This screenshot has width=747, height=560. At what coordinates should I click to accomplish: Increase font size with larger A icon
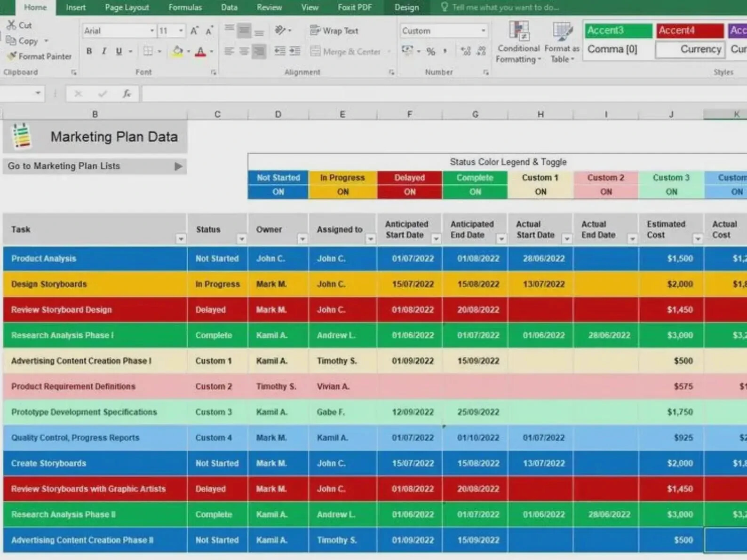click(194, 31)
